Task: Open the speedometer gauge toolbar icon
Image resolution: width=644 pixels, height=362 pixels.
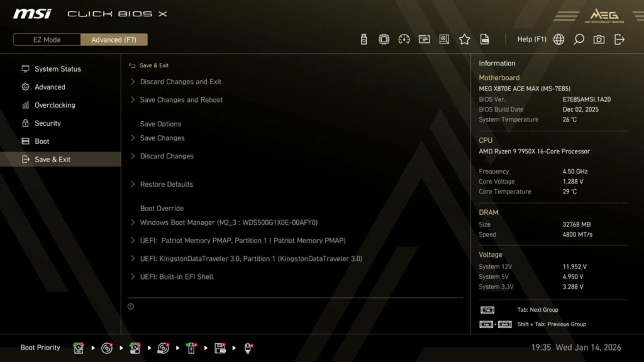Action: point(404,40)
